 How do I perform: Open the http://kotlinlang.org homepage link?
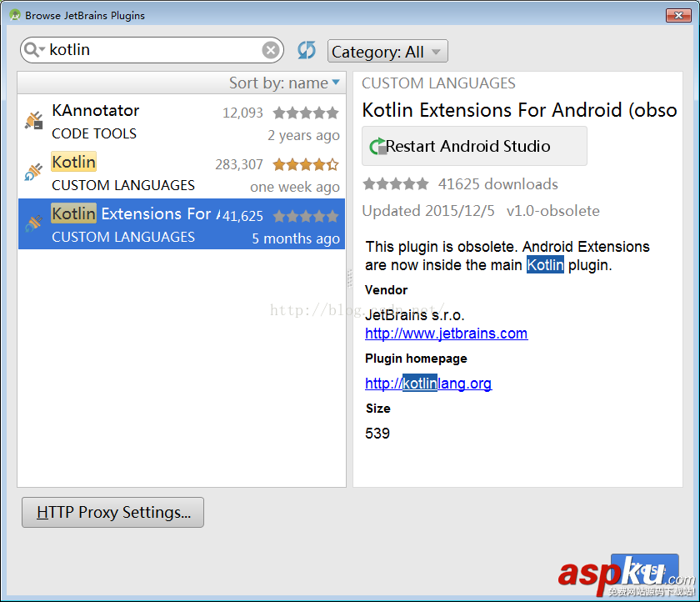[428, 384]
